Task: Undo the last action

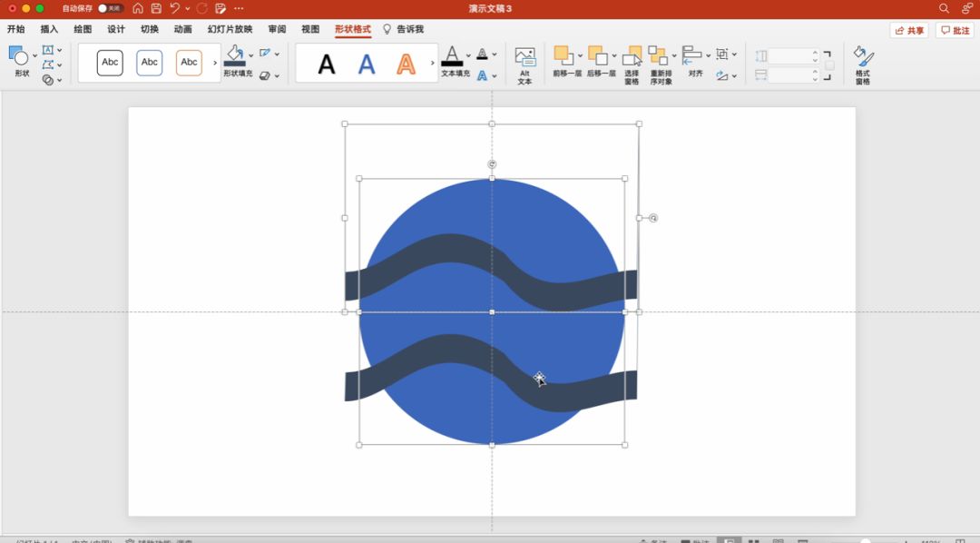Action: (175, 8)
